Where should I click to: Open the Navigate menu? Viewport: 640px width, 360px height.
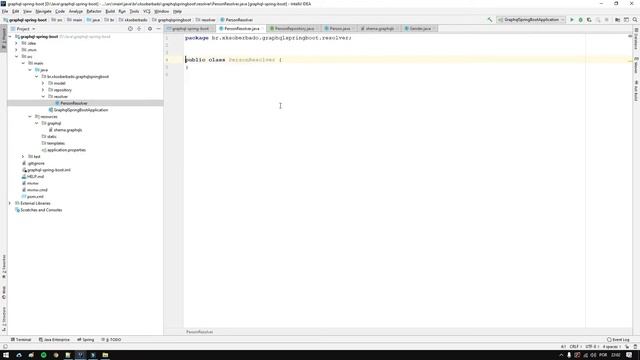43,11
